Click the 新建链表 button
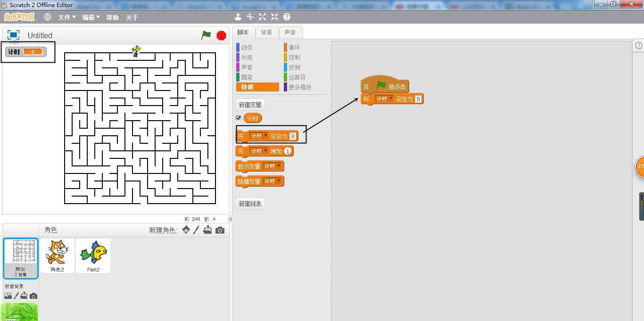 click(250, 204)
